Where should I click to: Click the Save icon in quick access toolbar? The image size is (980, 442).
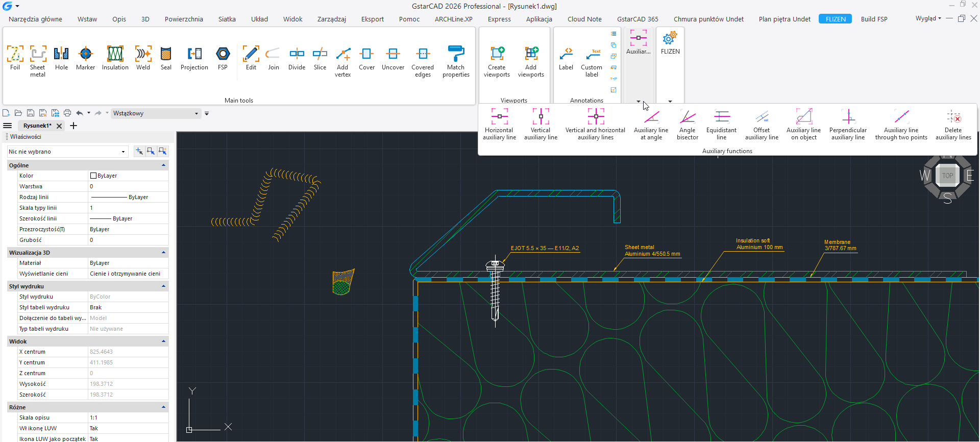(x=31, y=113)
